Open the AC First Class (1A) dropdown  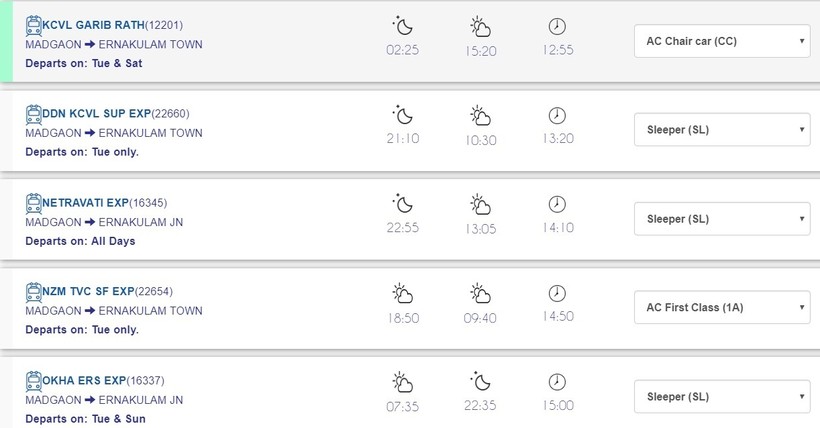[722, 307]
